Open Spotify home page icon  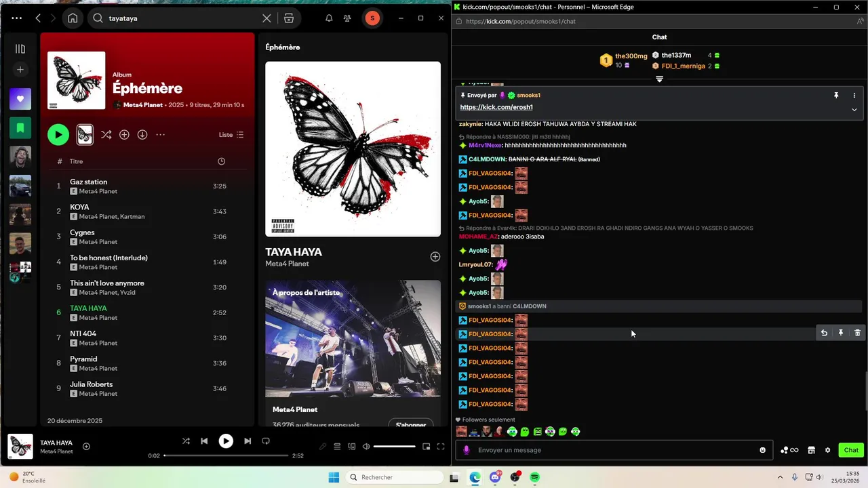tap(73, 18)
